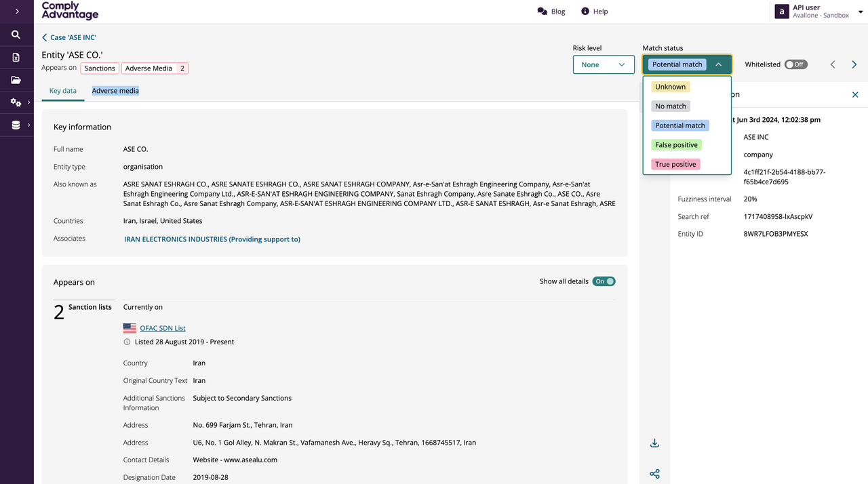Collapse the Match status dropdown

click(687, 64)
